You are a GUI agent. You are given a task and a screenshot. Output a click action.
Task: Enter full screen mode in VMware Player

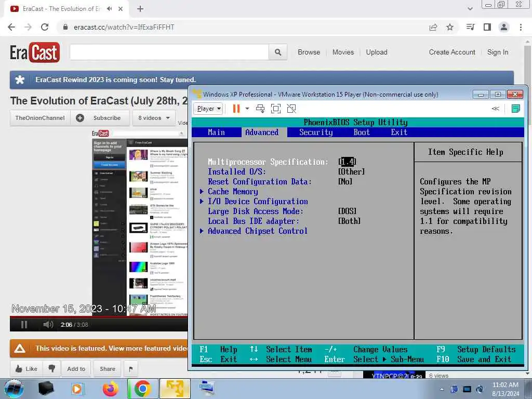click(x=276, y=109)
